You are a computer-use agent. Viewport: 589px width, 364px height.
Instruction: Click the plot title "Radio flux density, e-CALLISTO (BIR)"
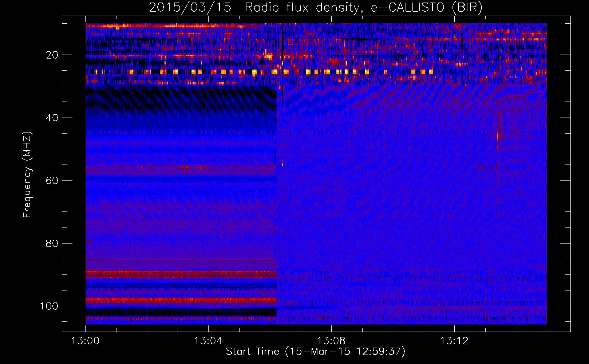click(x=364, y=8)
